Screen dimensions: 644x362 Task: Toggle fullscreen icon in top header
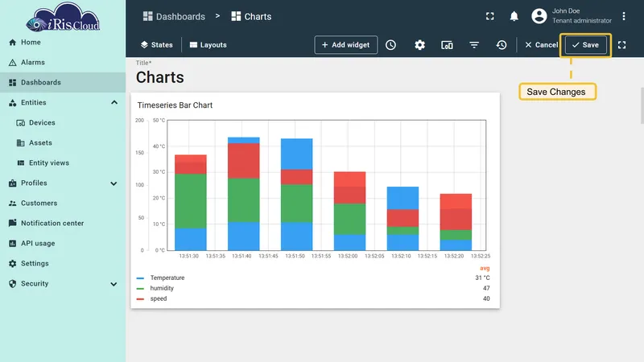pos(489,16)
